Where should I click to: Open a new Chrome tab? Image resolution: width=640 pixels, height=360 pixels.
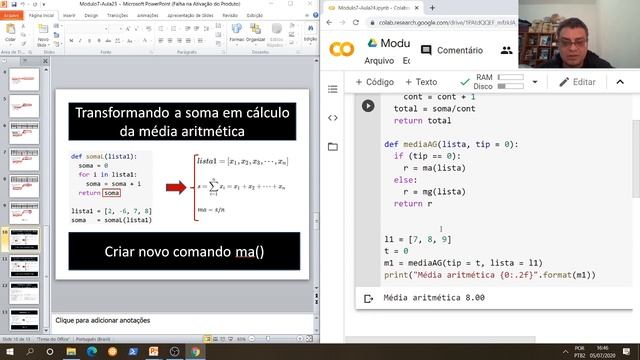432,8
